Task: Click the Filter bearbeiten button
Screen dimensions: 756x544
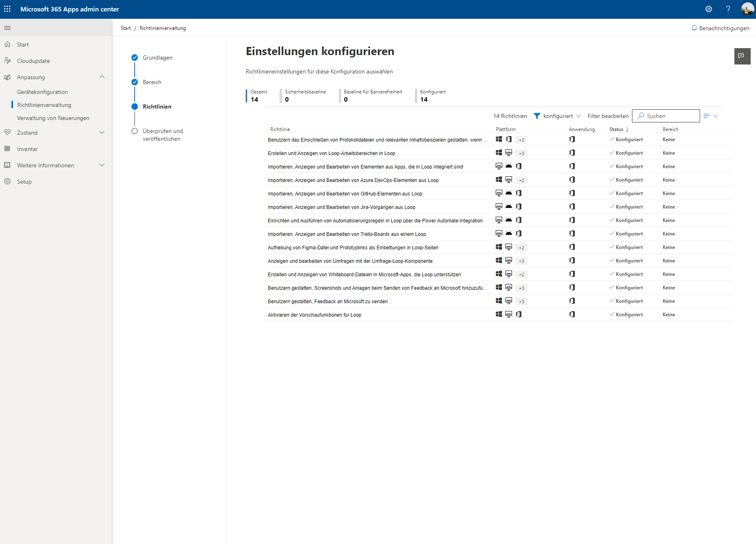Action: pos(608,116)
